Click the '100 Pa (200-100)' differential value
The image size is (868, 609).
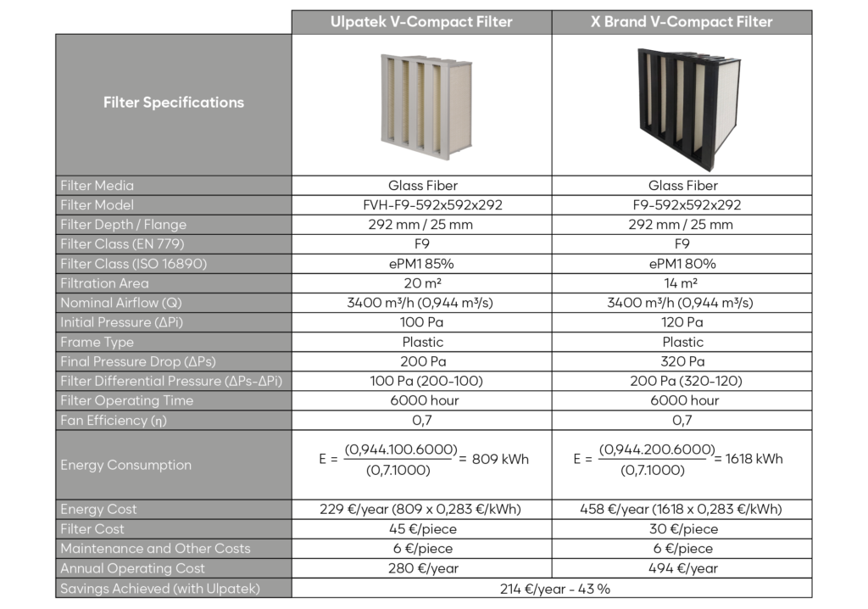point(426,381)
